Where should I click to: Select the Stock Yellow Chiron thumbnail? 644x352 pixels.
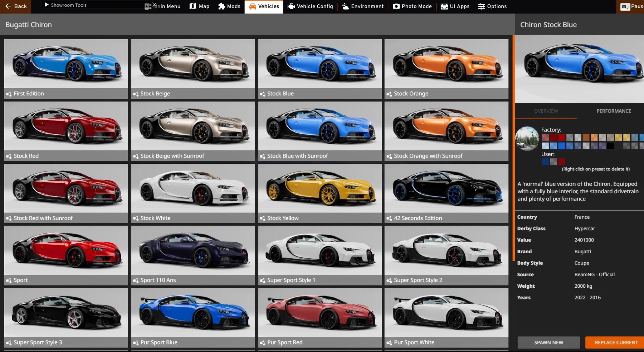coord(319,193)
